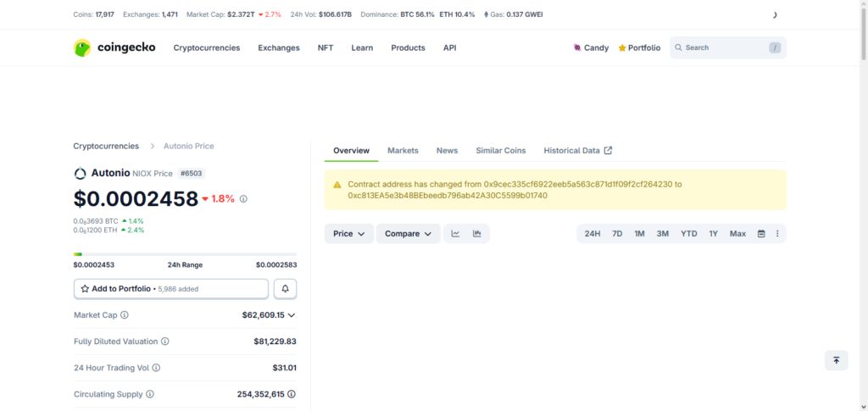Screen dimensions: 868x411
Task: Open the price alert bell icon
Action: click(285, 289)
